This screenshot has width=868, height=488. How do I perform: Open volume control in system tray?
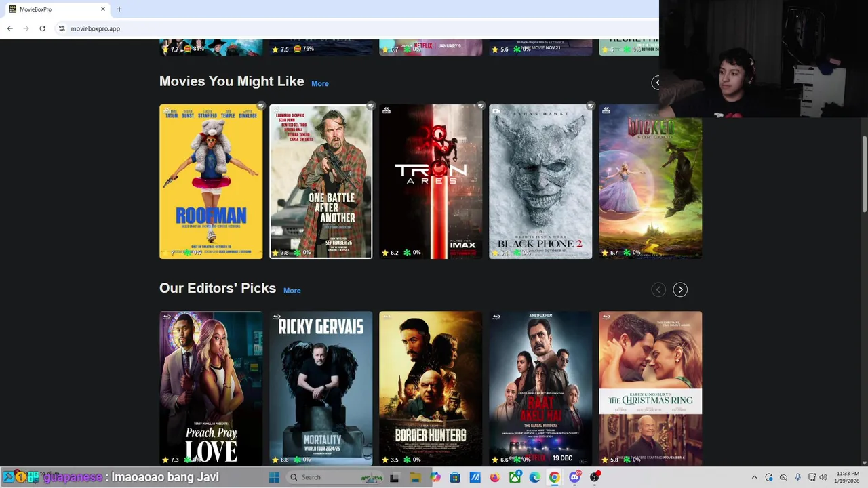tap(823, 477)
